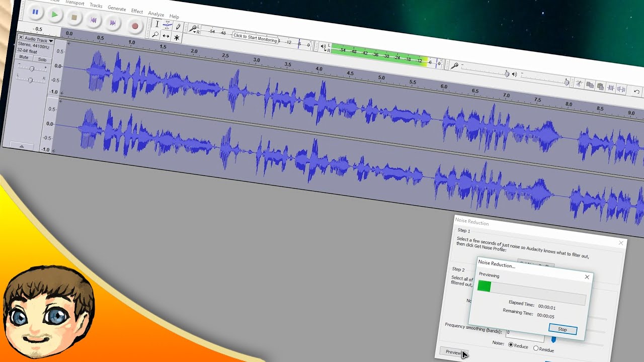Open the recording meter microphone options
Screen dimensions: 644x362
click(x=193, y=29)
